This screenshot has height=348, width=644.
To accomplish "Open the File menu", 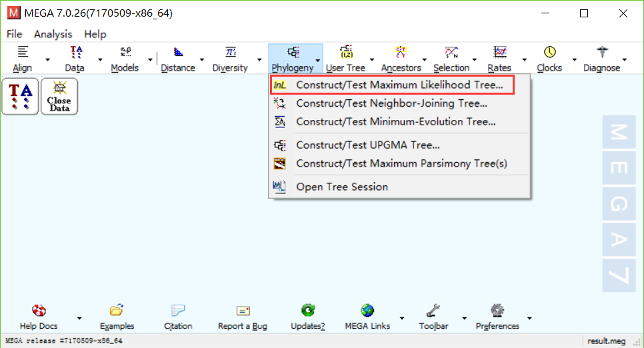I will 15,34.
